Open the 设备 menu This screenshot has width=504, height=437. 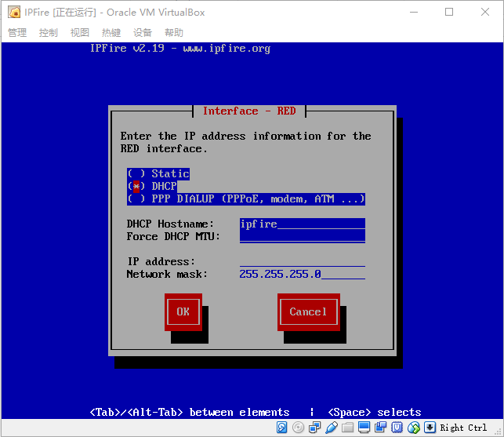click(143, 32)
